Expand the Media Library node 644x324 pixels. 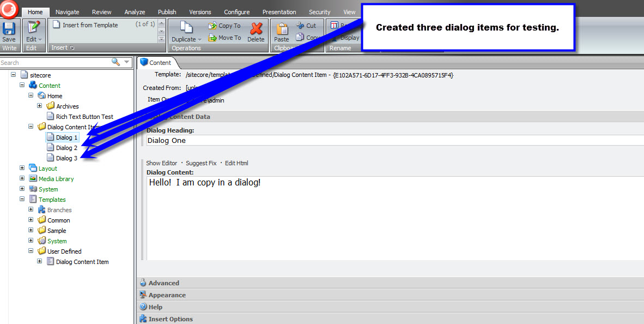22,179
